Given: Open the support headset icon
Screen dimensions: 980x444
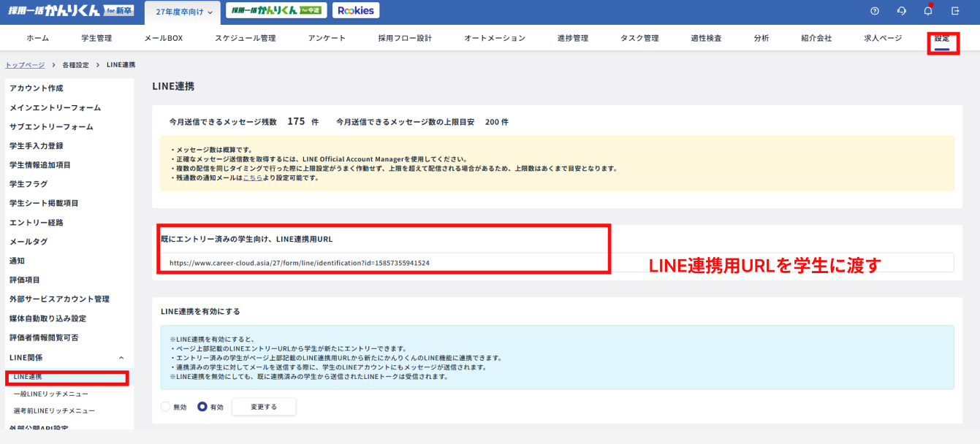Looking at the screenshot, I should pyautogui.click(x=901, y=11).
